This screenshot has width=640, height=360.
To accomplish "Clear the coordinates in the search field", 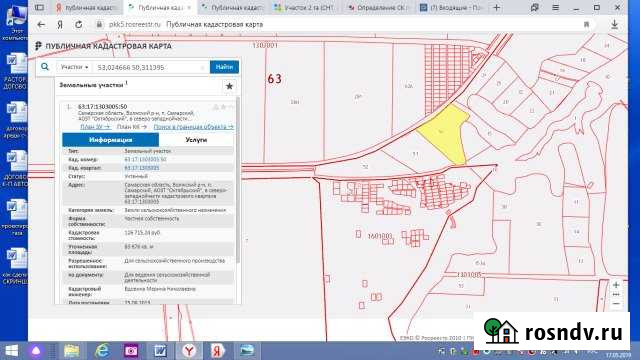I will click(x=203, y=67).
